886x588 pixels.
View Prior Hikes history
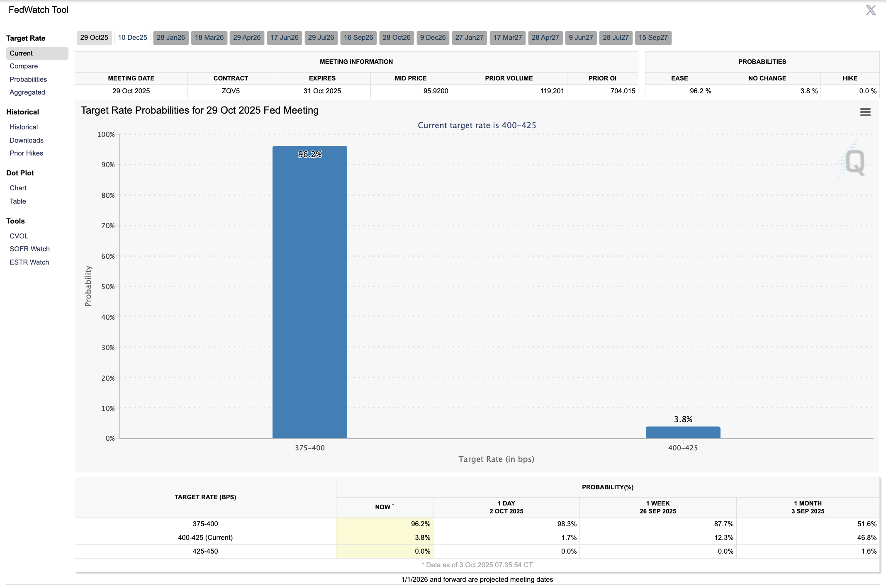(27, 153)
